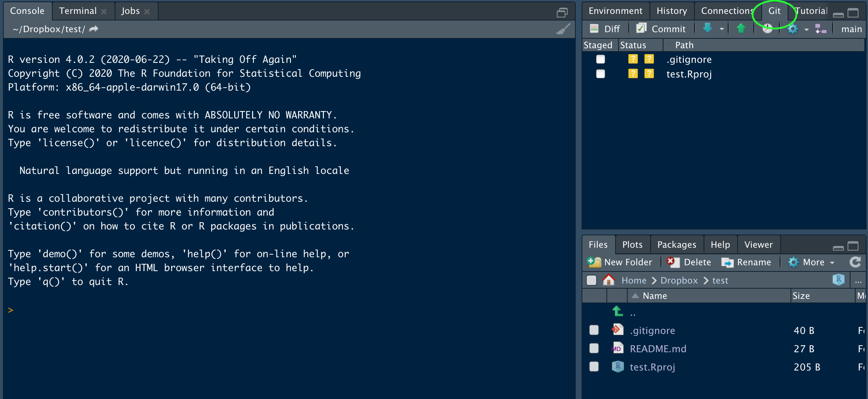The width and height of the screenshot is (868, 399).
Task: Click the green Push arrow icon
Action: point(741,28)
